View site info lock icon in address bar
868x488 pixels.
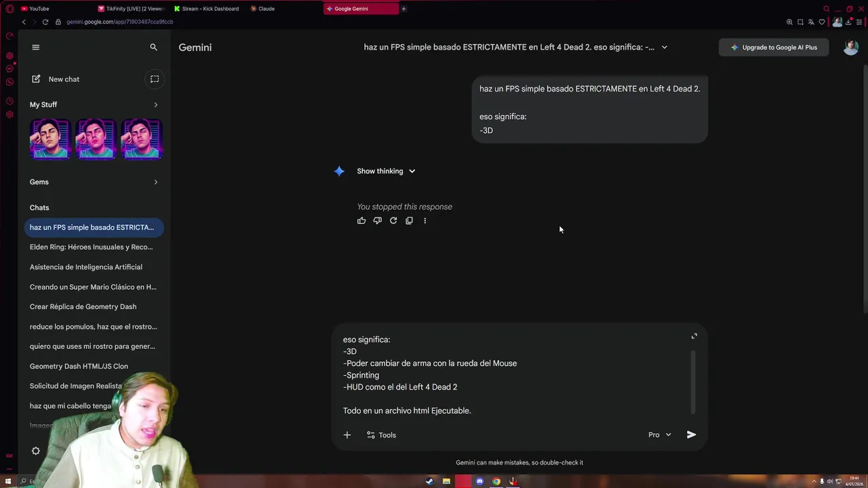(58, 22)
